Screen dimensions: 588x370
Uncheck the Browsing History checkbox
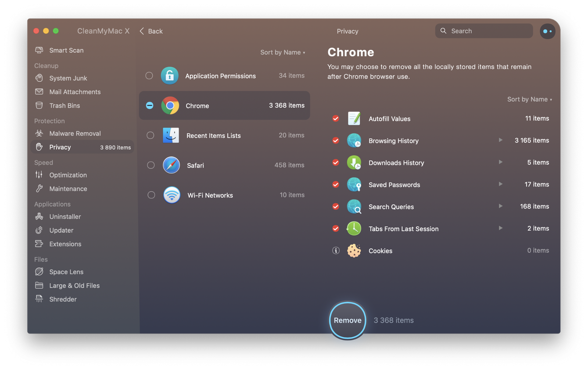click(336, 140)
